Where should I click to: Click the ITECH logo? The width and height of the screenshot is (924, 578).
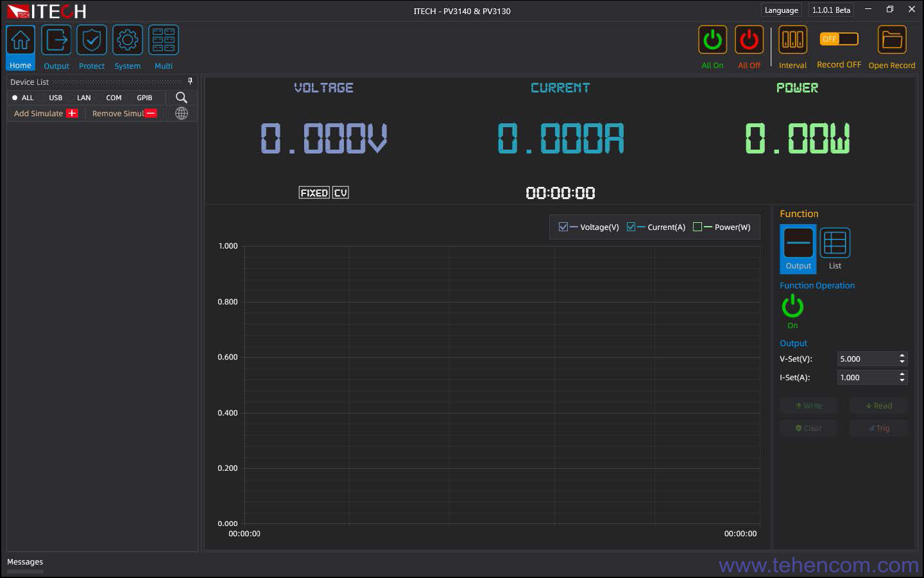click(46, 12)
